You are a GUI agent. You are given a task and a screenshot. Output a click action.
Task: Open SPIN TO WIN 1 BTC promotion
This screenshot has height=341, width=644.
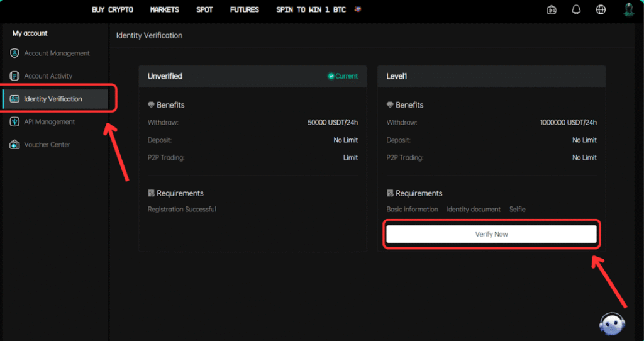(311, 9)
